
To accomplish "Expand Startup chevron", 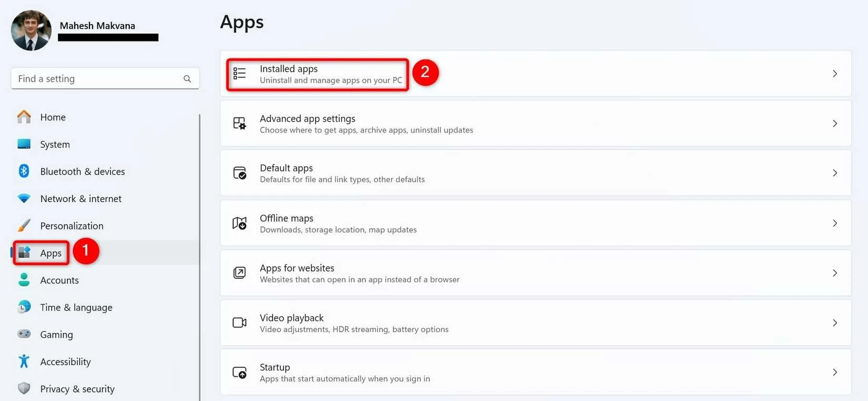I will [835, 372].
